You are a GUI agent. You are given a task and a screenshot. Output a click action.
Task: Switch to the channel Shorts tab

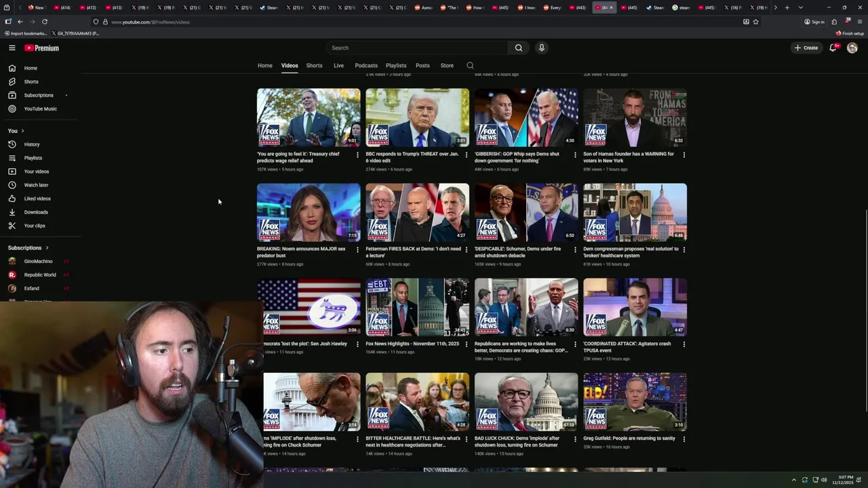pyautogui.click(x=314, y=66)
